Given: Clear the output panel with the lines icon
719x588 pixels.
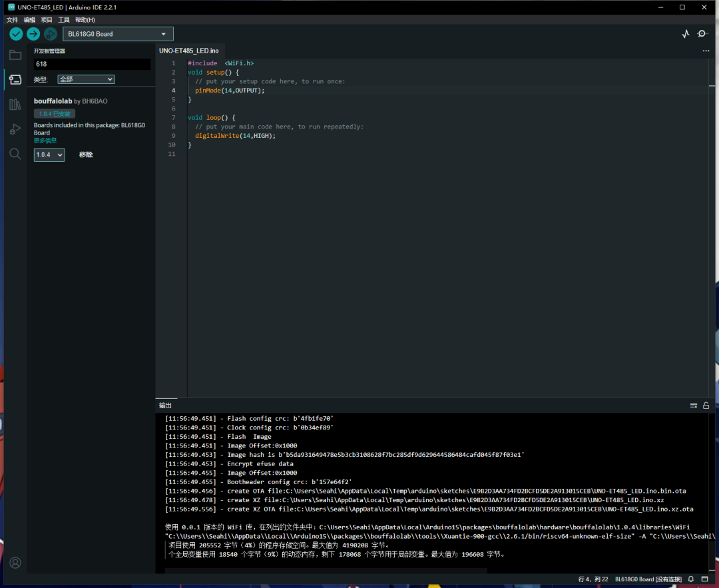Looking at the screenshot, I should click(x=694, y=405).
